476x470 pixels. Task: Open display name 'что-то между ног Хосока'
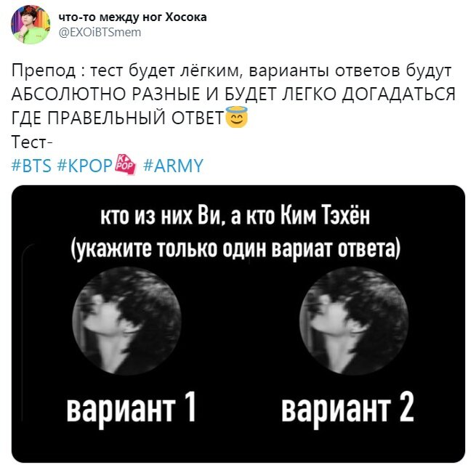tap(132, 17)
